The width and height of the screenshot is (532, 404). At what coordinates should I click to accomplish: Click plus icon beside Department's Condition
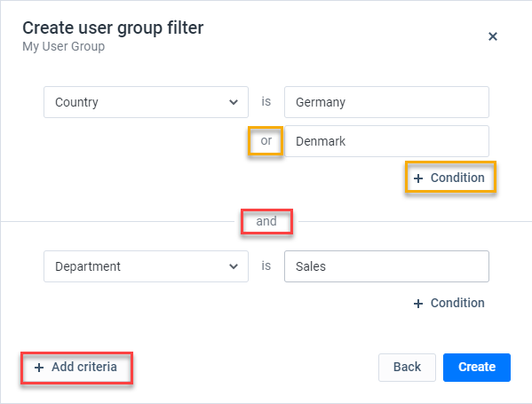418,304
